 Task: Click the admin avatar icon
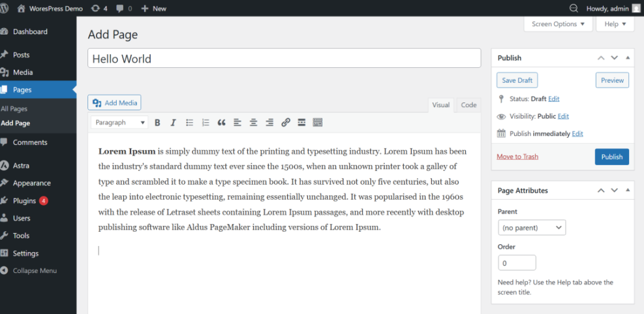[636, 8]
